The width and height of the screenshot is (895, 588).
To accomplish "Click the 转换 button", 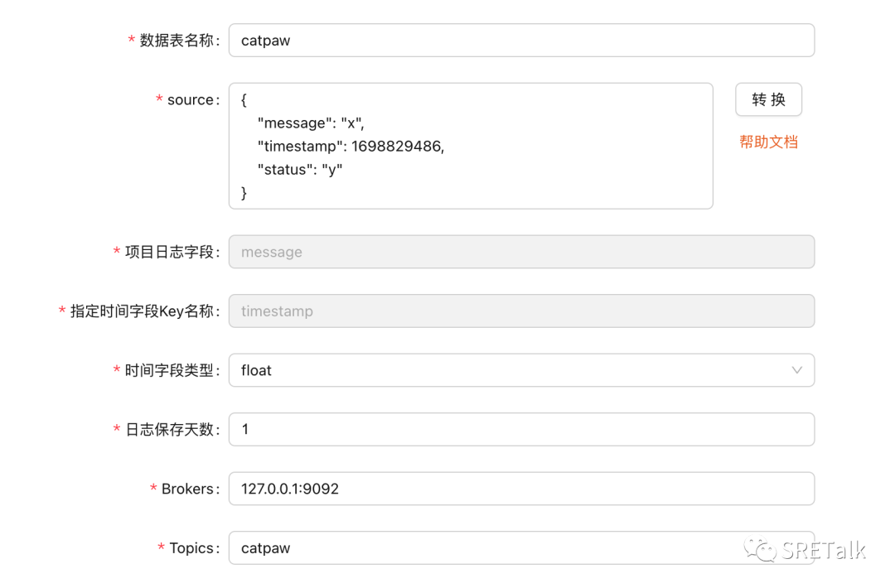I will click(x=768, y=100).
